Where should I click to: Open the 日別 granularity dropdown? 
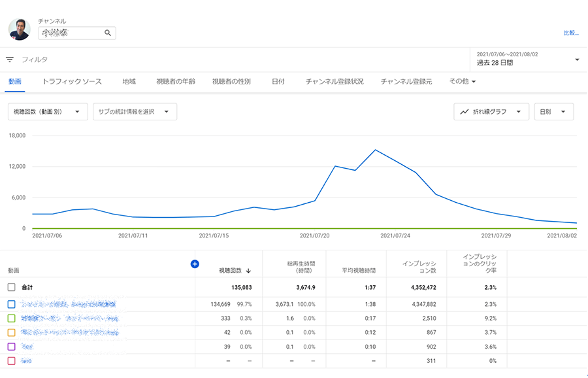(553, 112)
